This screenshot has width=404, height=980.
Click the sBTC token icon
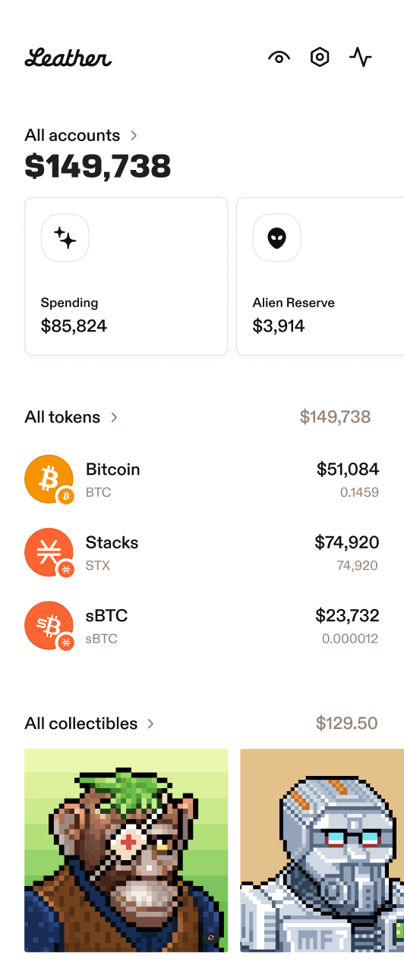(x=49, y=626)
